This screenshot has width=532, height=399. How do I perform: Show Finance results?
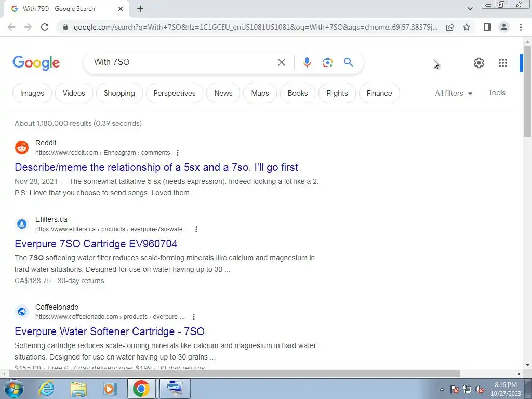379,94
